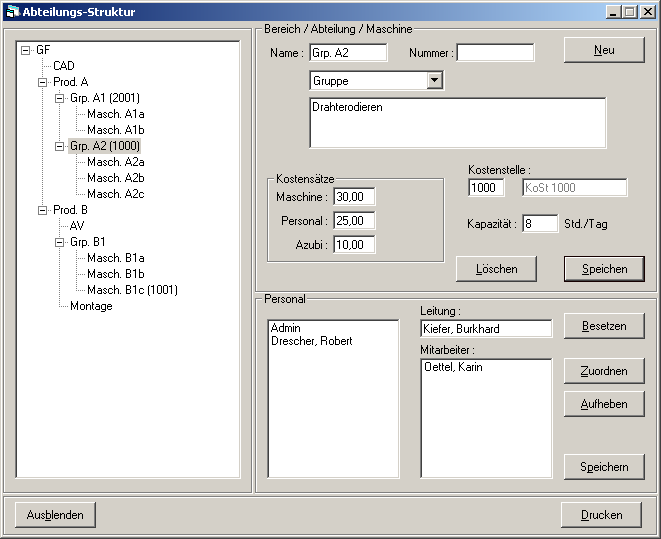
Task: Select CAD in the department tree
Action: [63, 66]
